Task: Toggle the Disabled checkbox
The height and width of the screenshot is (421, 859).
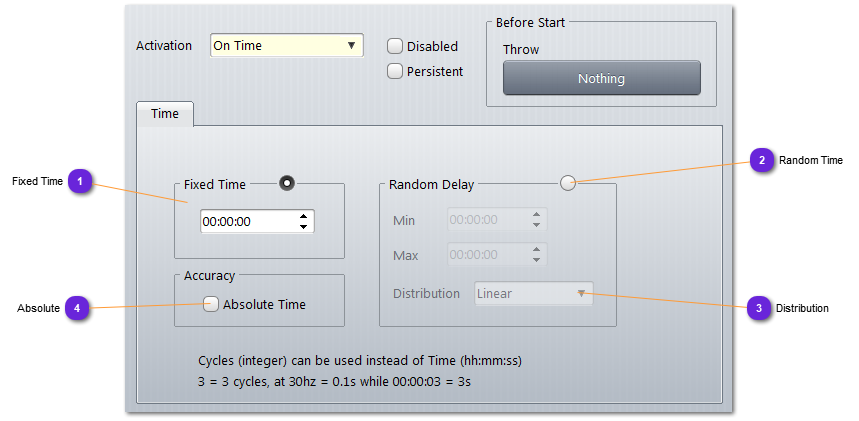Action: click(x=395, y=46)
